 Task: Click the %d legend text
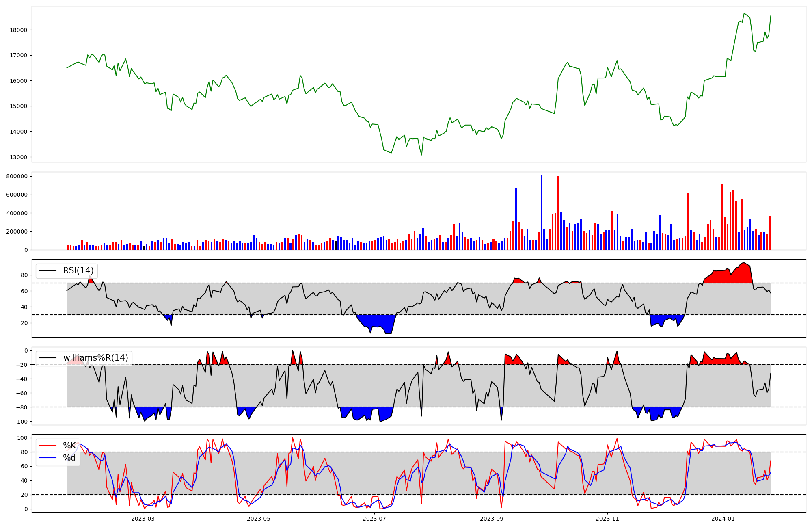tap(69, 458)
